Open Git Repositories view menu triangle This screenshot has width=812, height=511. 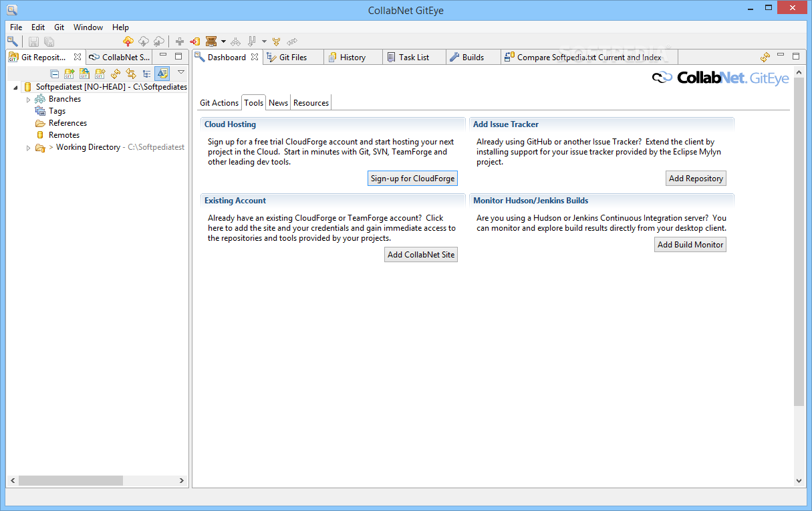pos(180,72)
